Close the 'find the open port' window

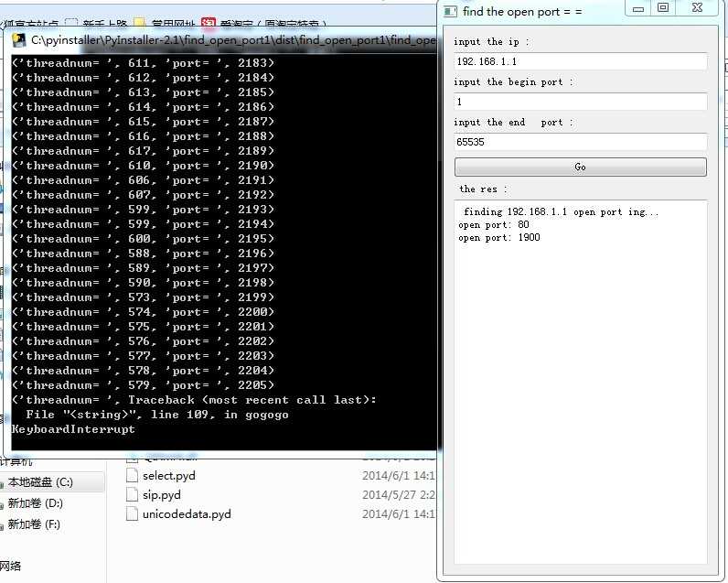(x=697, y=8)
